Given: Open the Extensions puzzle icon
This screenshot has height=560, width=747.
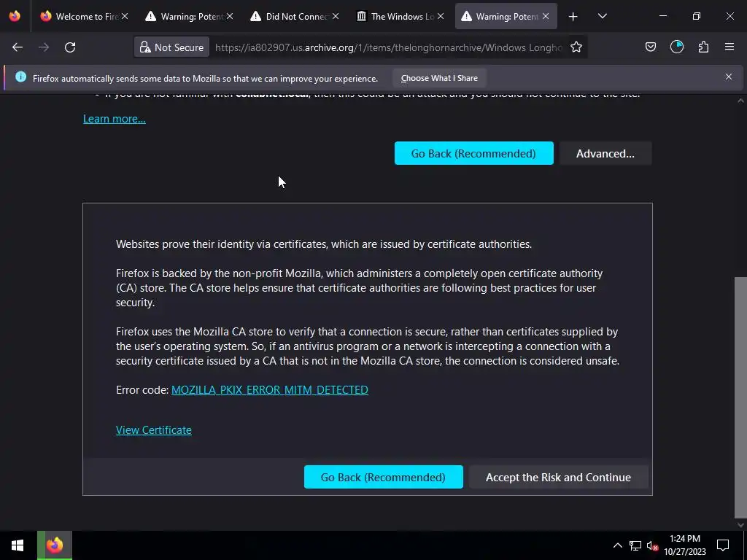Looking at the screenshot, I should tap(703, 47).
